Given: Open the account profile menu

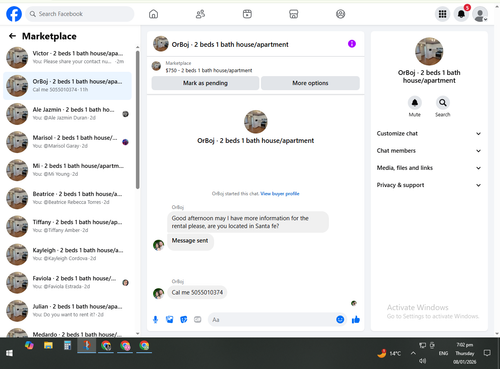Looking at the screenshot, I should (480, 14).
